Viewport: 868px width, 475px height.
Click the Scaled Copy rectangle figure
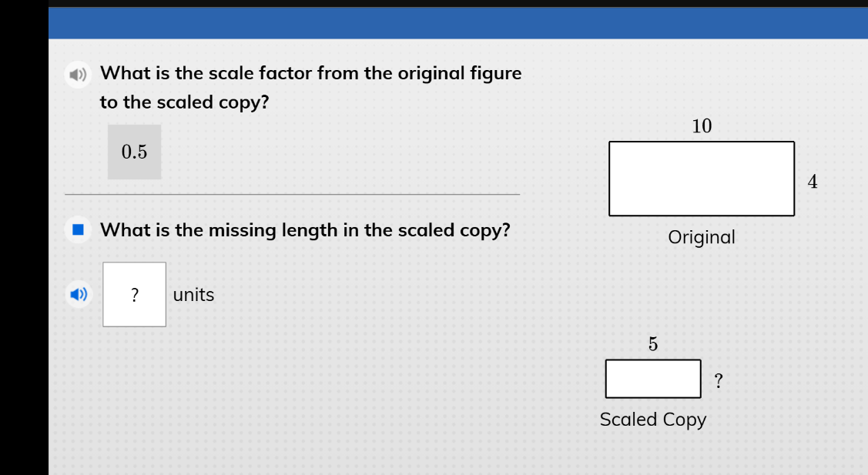(653, 378)
